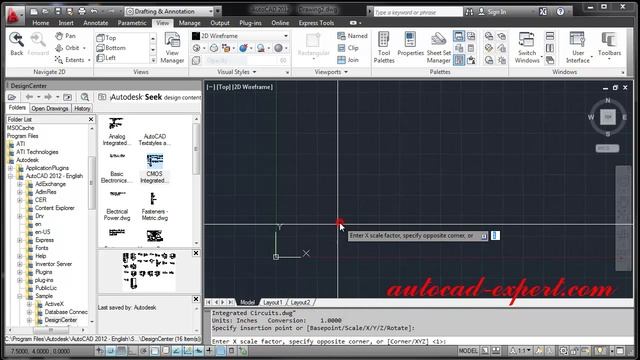Open the Express Tools tab

tap(316, 23)
